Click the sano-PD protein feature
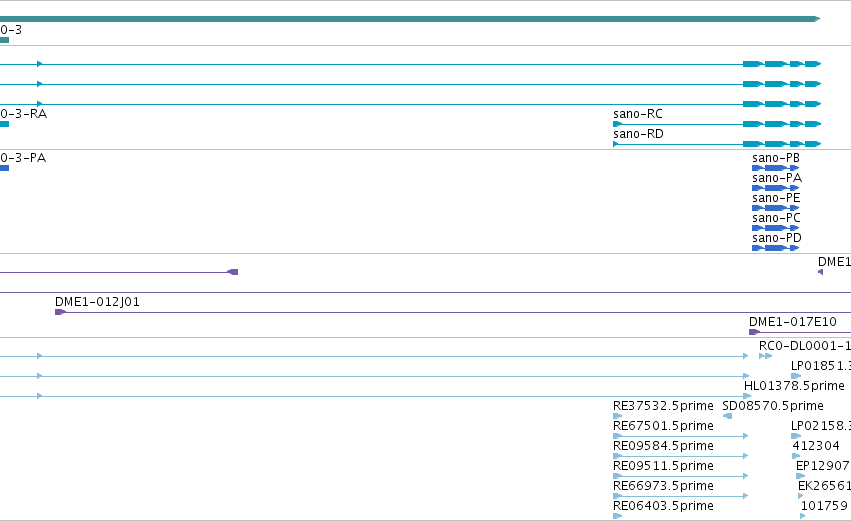851x521 pixels. (x=776, y=249)
